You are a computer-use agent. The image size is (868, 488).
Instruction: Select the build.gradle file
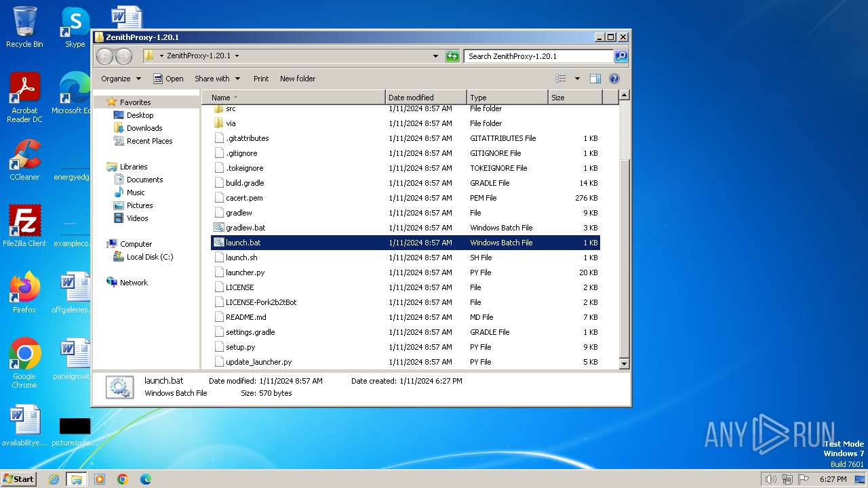pos(405,183)
